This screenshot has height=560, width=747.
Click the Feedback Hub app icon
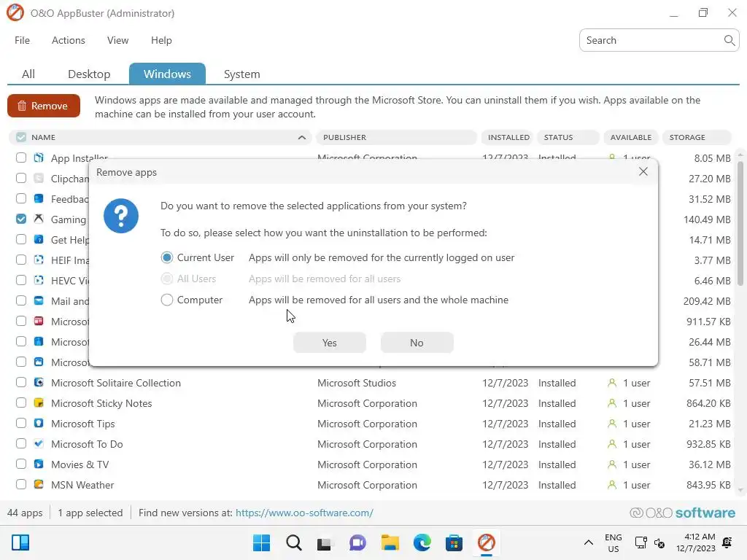pyautogui.click(x=39, y=198)
